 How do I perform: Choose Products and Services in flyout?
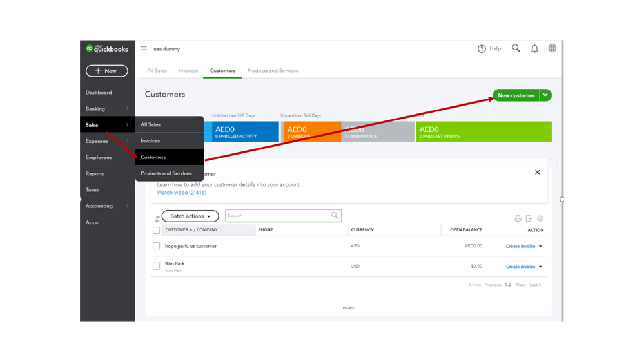(169, 173)
